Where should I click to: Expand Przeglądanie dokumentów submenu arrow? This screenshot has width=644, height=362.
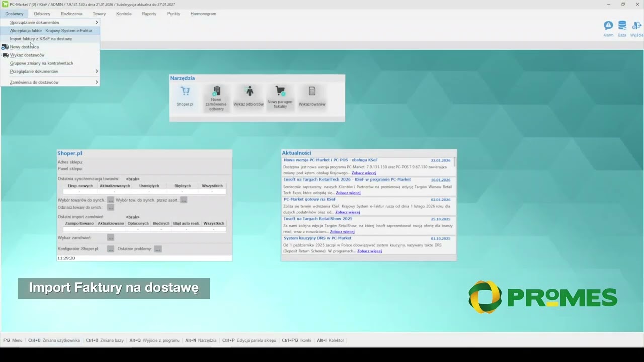click(97, 71)
